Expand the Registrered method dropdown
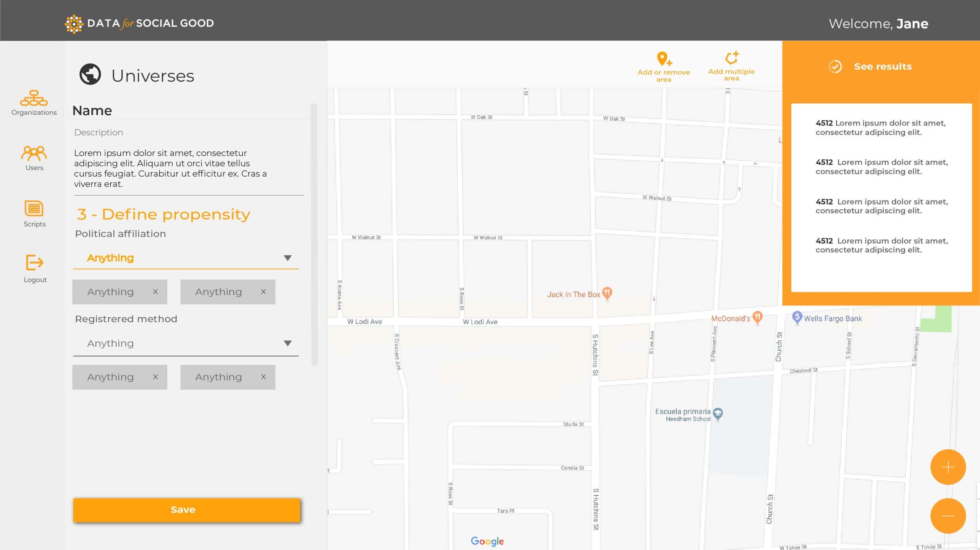Viewport: 980px width, 550px height. pos(287,343)
